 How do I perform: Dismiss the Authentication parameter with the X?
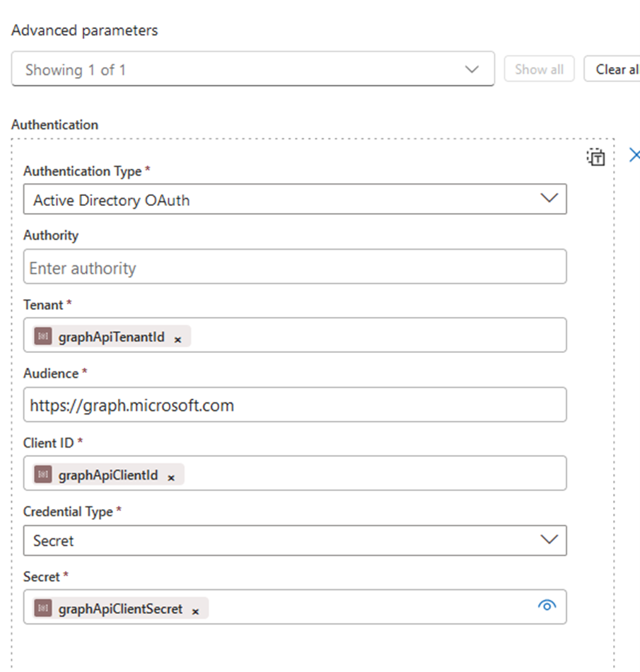click(x=634, y=155)
